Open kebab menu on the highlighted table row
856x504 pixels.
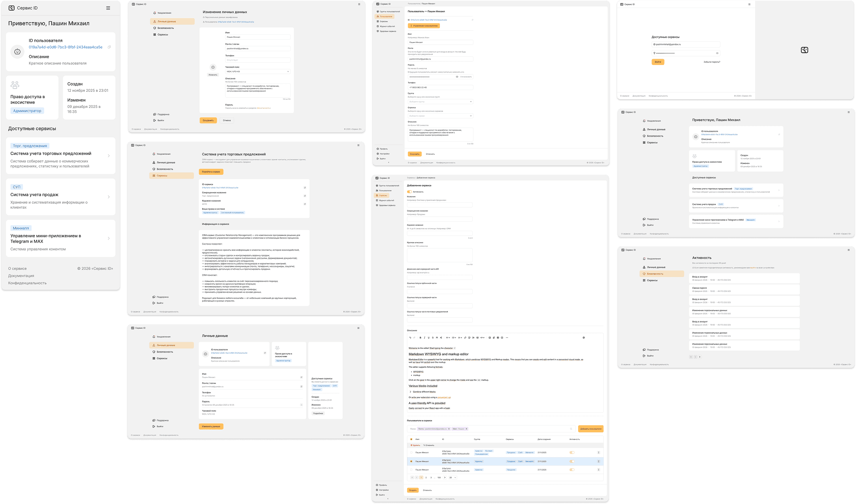coord(599,461)
